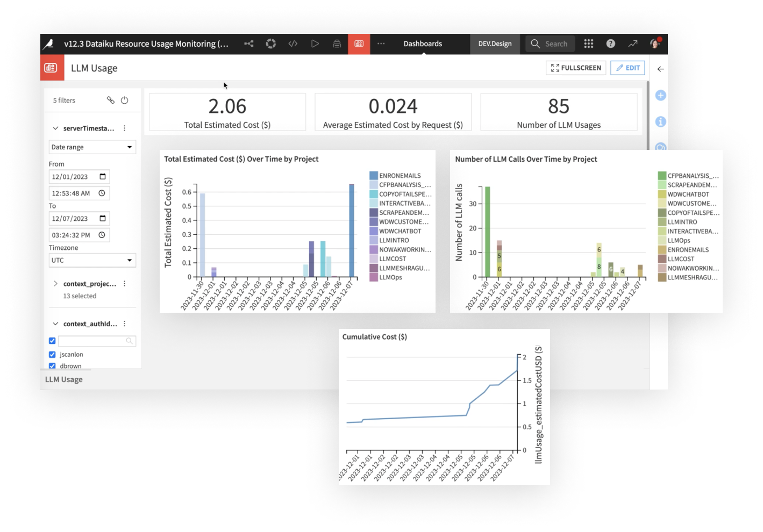
Task: Open the code notebooks icon
Action: tap(293, 44)
